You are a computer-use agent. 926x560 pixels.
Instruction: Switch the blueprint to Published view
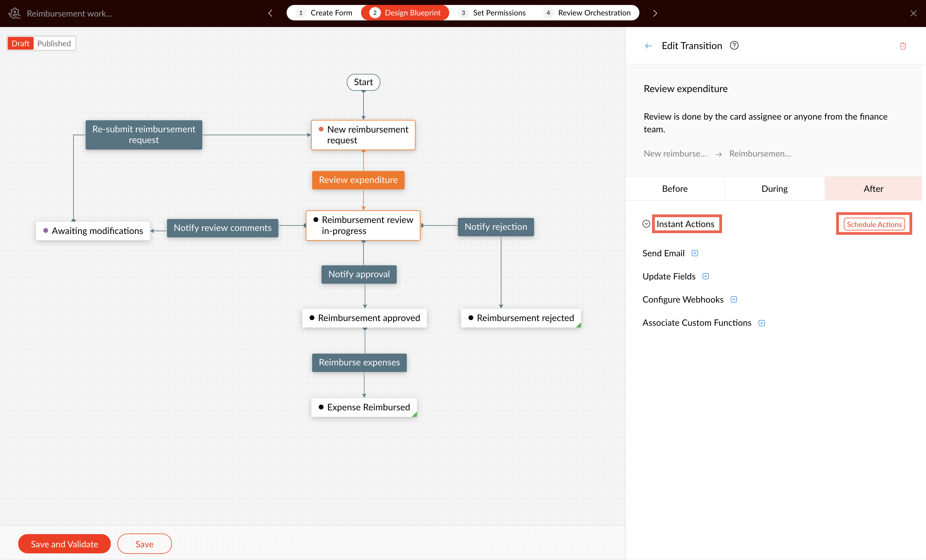pos(54,44)
